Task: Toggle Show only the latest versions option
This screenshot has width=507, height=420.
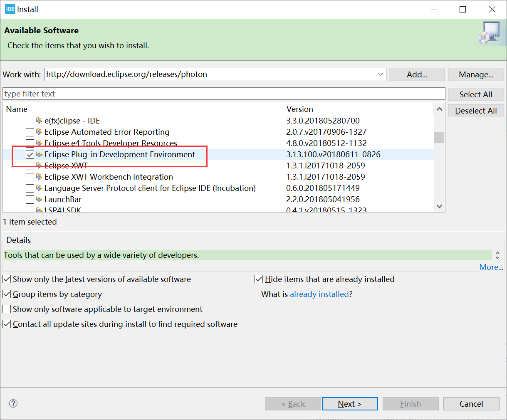Action: [7, 279]
